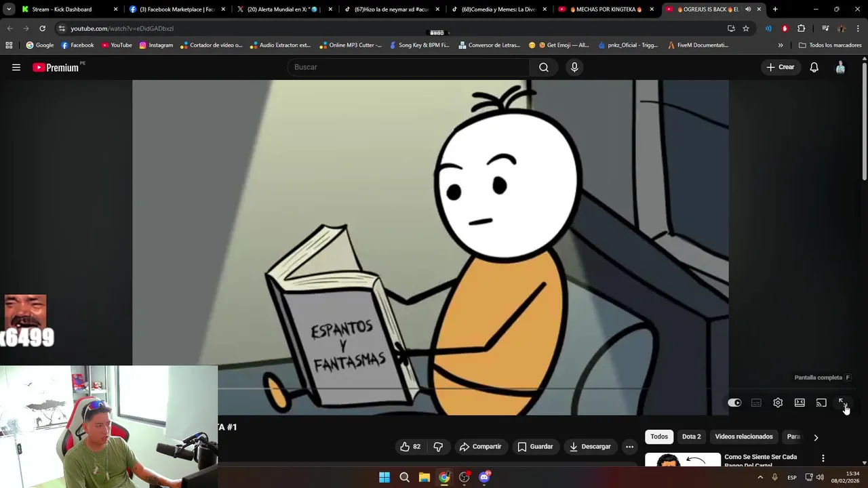The image size is (868, 488).
Task: Open FiveM Documentation bookmark
Action: tap(698, 45)
